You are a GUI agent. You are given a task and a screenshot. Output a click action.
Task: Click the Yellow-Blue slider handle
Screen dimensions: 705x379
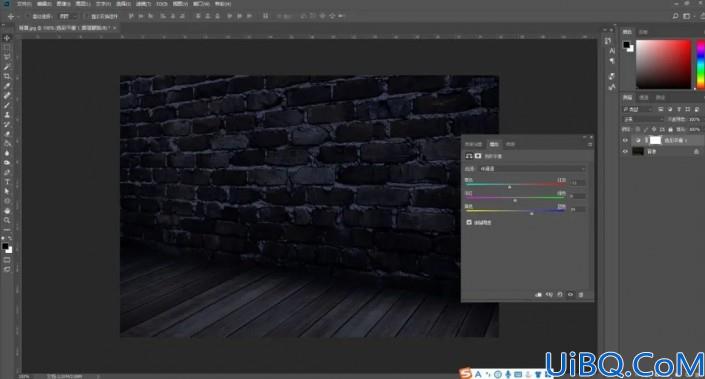531,213
